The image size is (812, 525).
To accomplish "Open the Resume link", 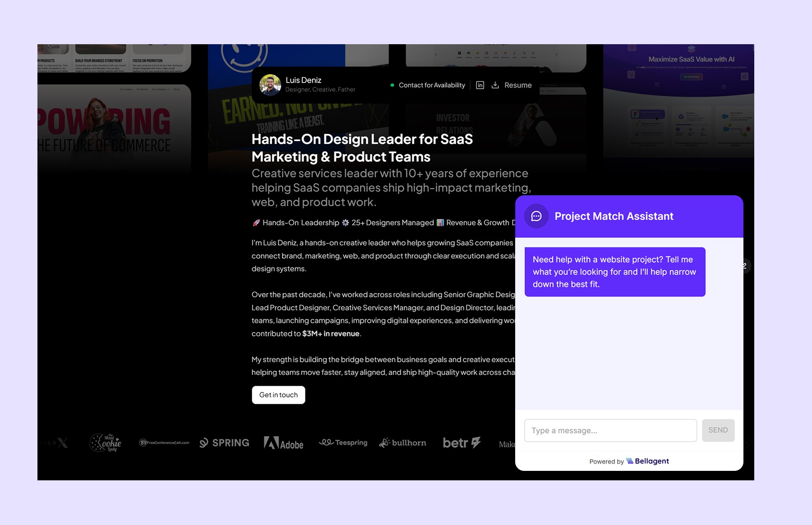I will pyautogui.click(x=518, y=85).
